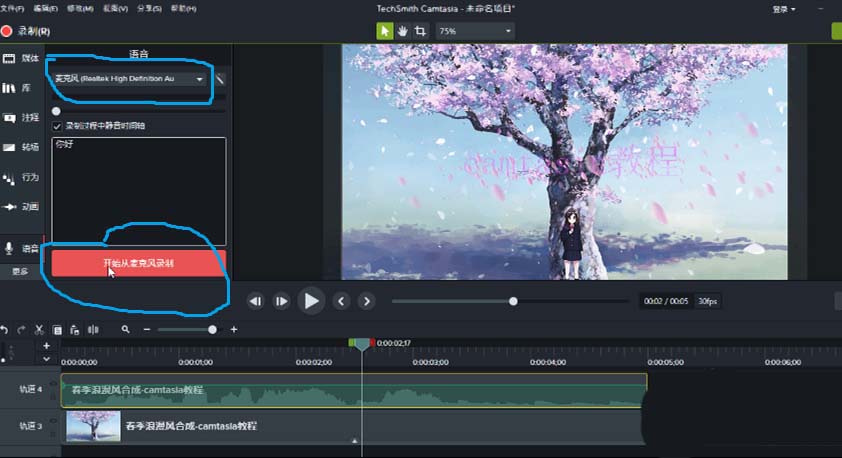Click the wand icon beside microphone dropdown
842x458 pixels.
(220, 79)
